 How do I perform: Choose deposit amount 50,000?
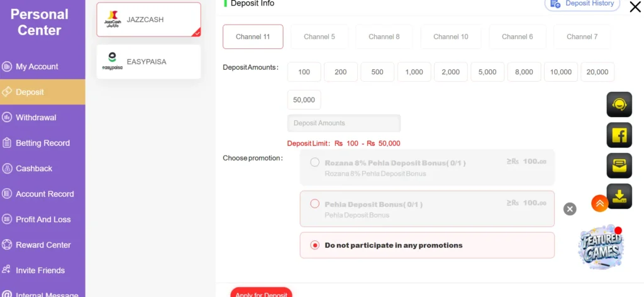(304, 100)
